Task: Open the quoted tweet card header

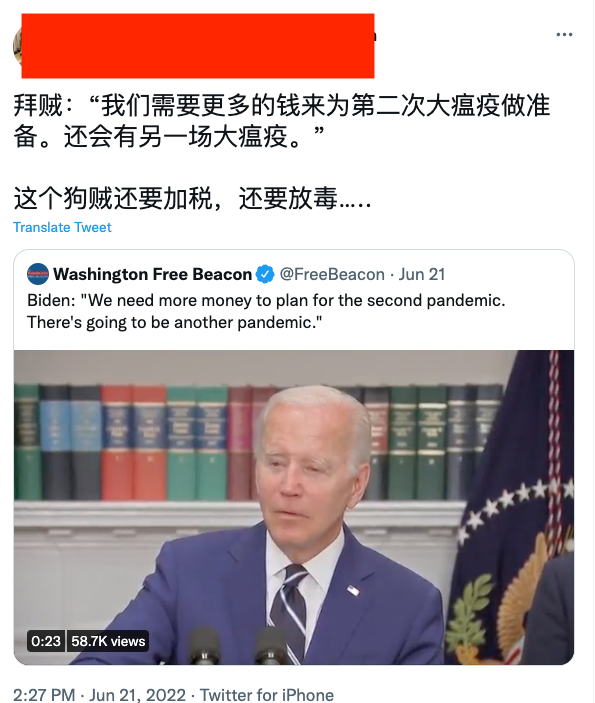Action: coord(236,274)
